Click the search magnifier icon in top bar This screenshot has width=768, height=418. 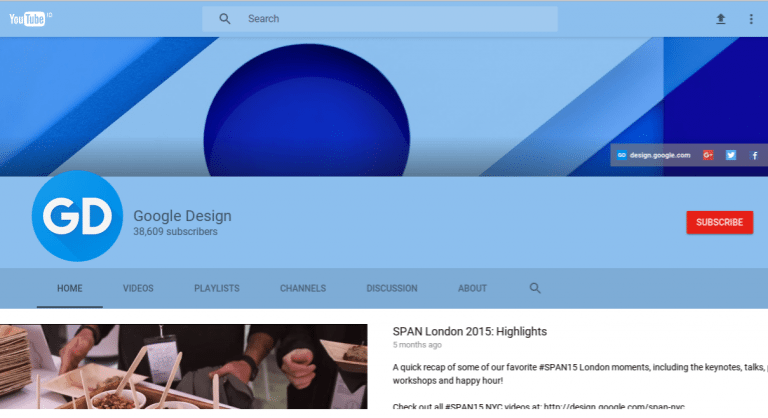pos(224,19)
